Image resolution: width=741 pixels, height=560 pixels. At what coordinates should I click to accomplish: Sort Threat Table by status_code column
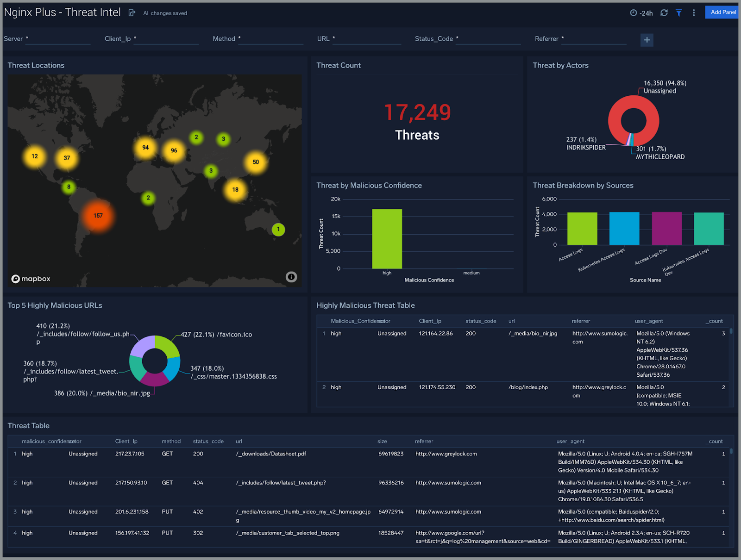208,442
